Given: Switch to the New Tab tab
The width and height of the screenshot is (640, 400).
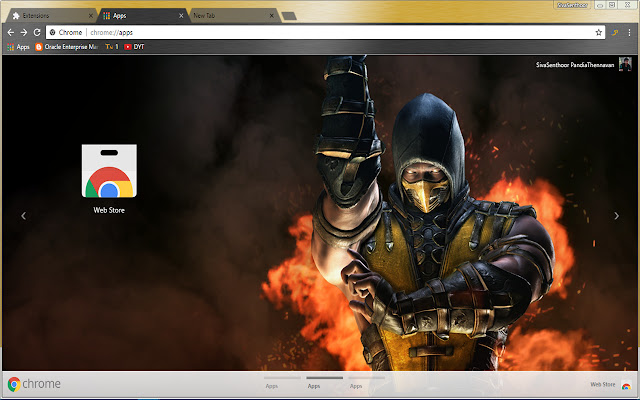Looking at the screenshot, I should pos(233,16).
